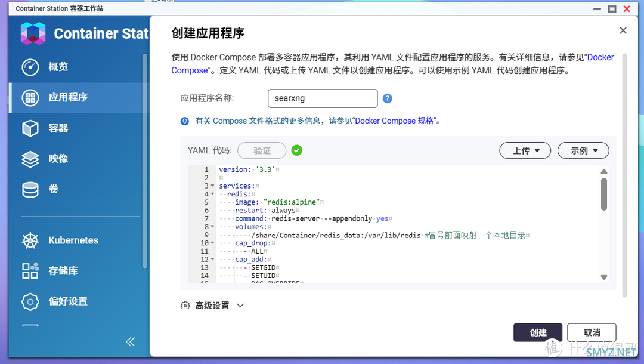The image size is (644, 364).
Task: Fold the services block at line 3
Action: click(x=212, y=186)
